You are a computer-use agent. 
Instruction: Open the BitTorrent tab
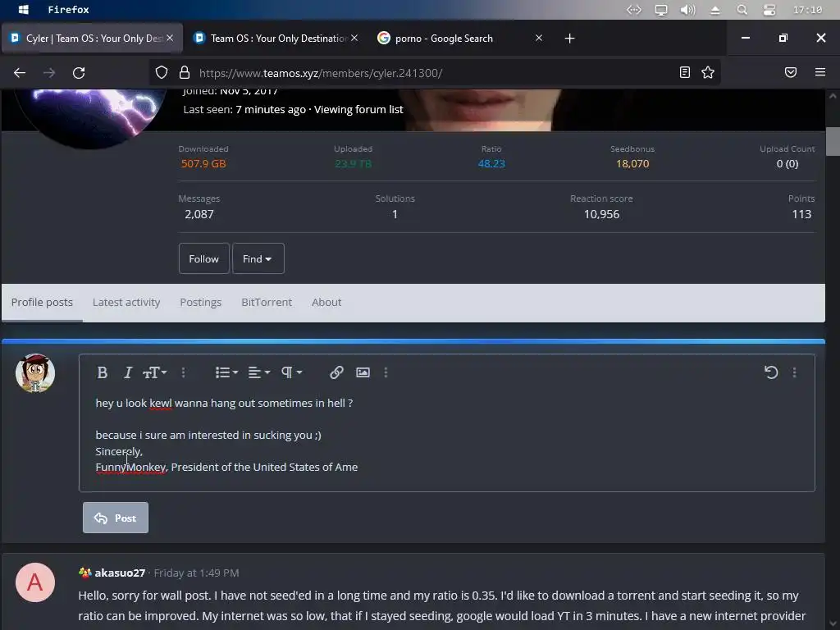(x=267, y=302)
